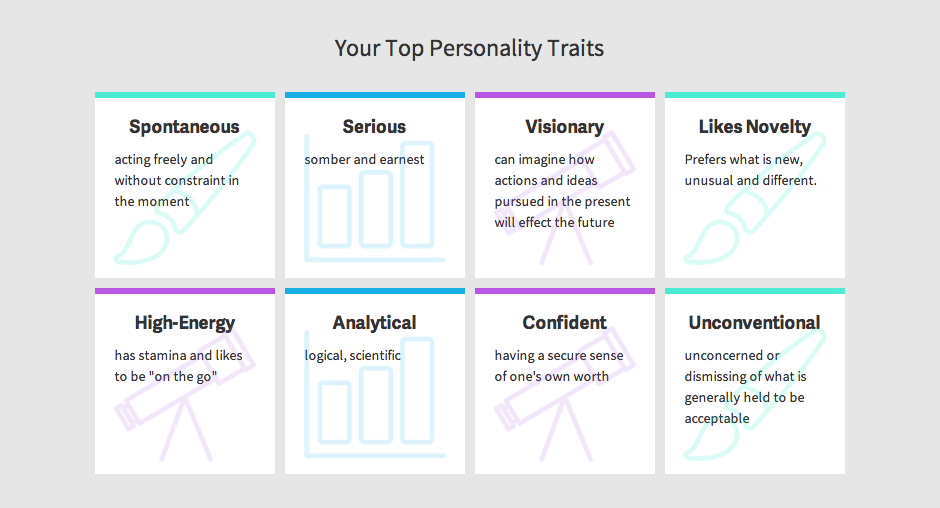This screenshot has width=940, height=508.
Task: Click the telescope icon in Visionary card
Action: pos(565,198)
